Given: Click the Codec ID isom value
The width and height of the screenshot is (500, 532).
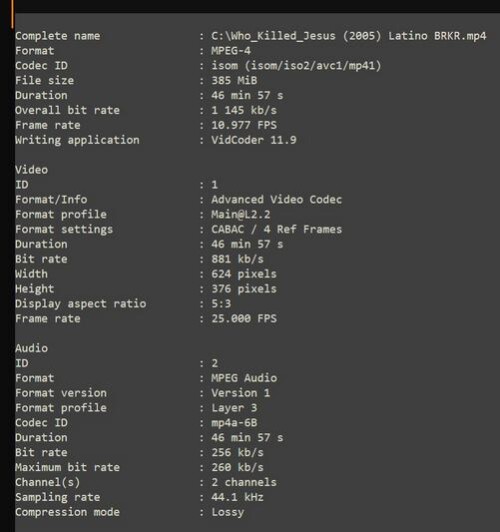Looking at the screenshot, I should 296,65.
